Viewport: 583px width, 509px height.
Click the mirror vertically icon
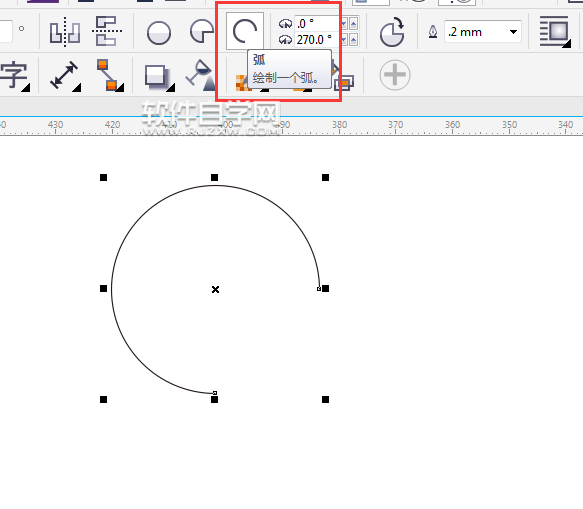pyautogui.click(x=107, y=31)
